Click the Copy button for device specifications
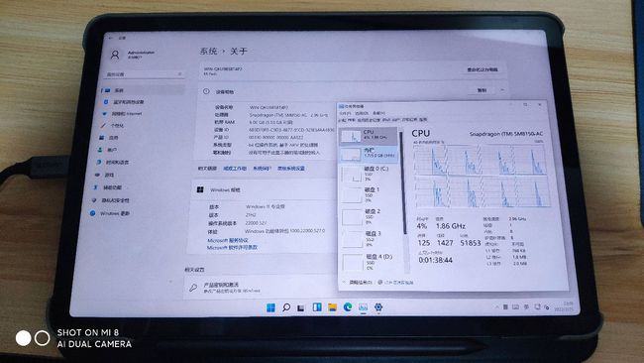 tap(482, 90)
